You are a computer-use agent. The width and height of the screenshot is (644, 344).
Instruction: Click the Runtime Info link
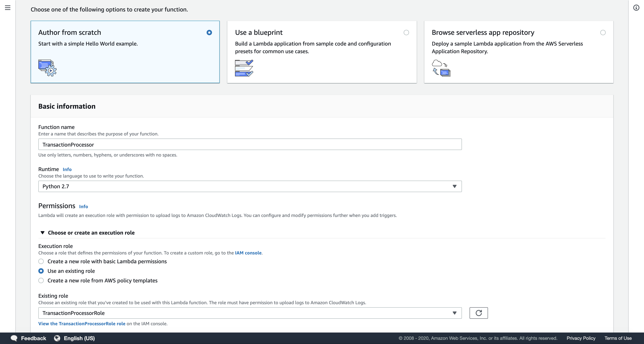(67, 170)
